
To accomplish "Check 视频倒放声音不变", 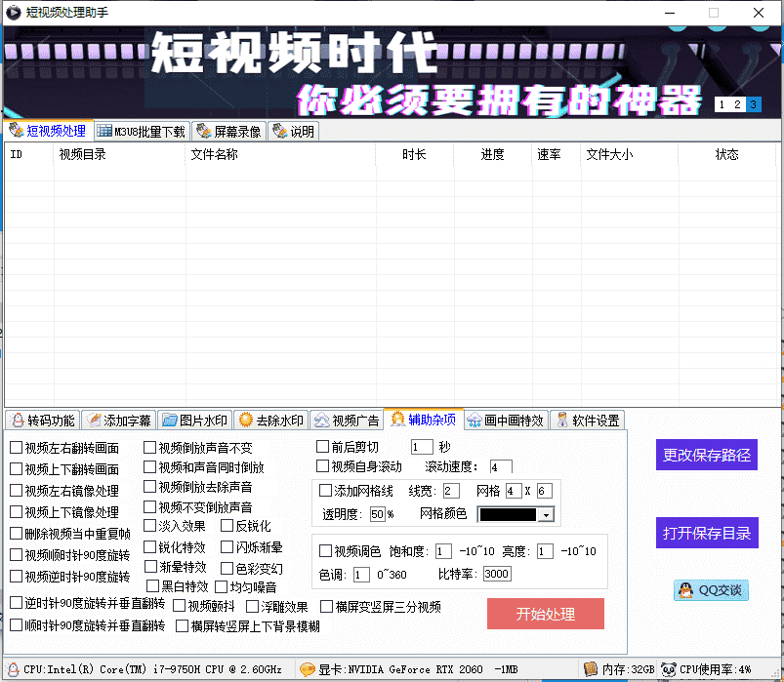I will 149,447.
